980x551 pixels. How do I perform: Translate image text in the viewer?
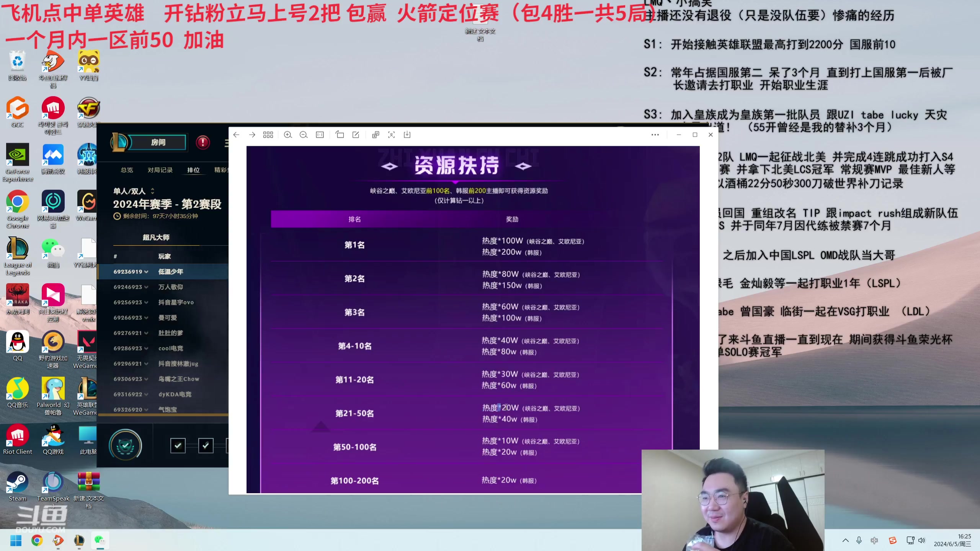coord(376,135)
